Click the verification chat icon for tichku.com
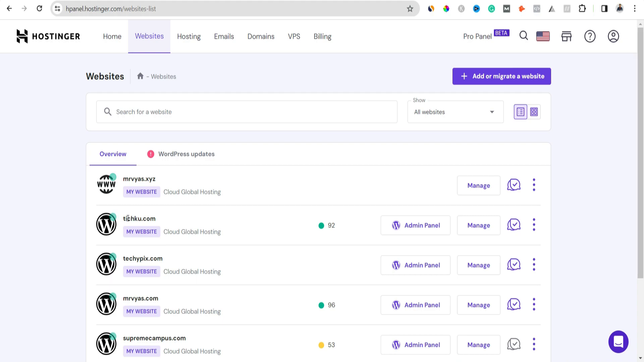 pyautogui.click(x=514, y=225)
